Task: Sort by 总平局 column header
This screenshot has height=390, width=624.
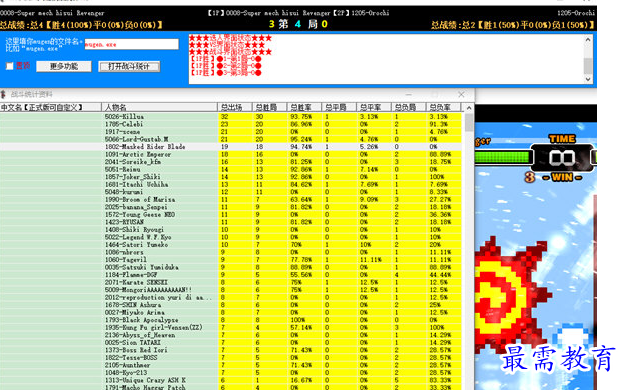Action: [339, 107]
